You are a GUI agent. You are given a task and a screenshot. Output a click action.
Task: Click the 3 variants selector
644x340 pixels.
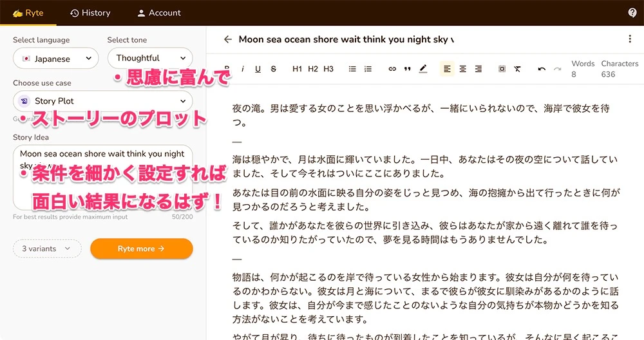click(x=47, y=249)
